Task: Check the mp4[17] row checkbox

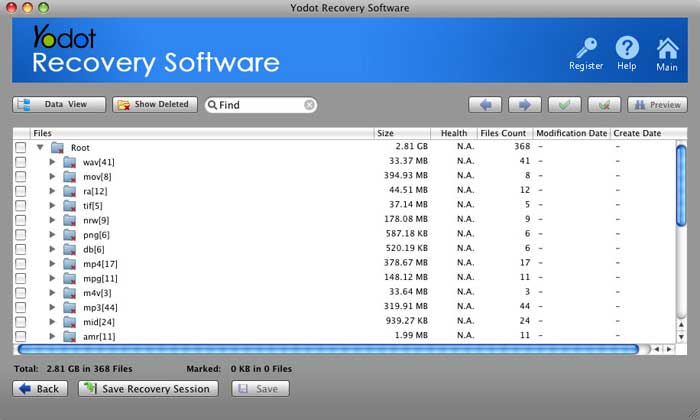Action: click(x=21, y=264)
